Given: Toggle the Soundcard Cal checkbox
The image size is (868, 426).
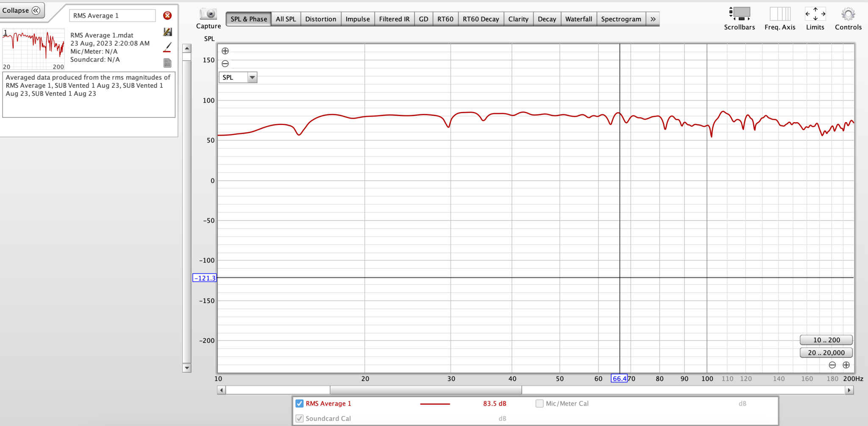Looking at the screenshot, I should [299, 418].
